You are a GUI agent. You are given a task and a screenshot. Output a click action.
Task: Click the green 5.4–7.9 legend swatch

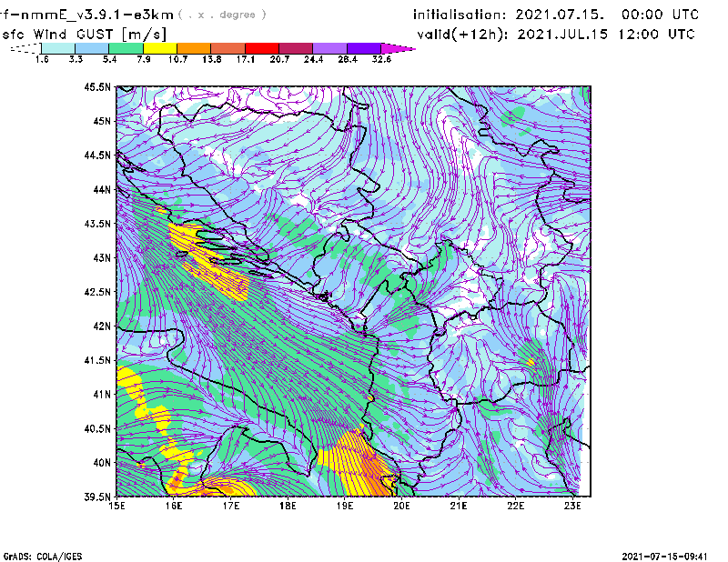coord(126,48)
